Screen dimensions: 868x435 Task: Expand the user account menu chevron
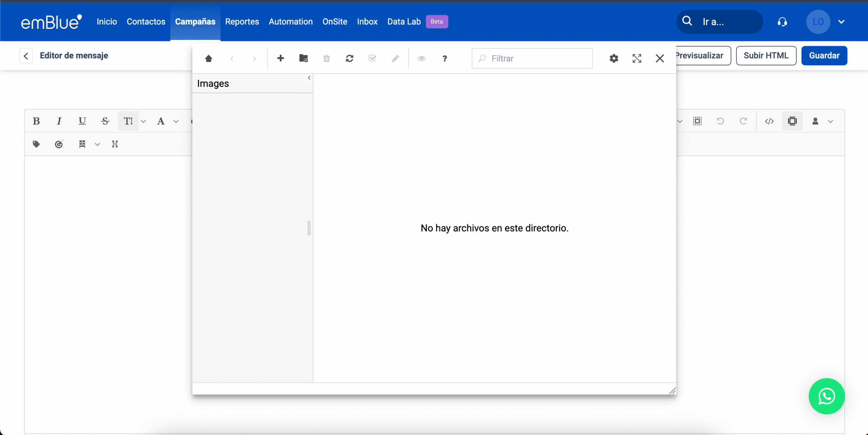point(841,22)
